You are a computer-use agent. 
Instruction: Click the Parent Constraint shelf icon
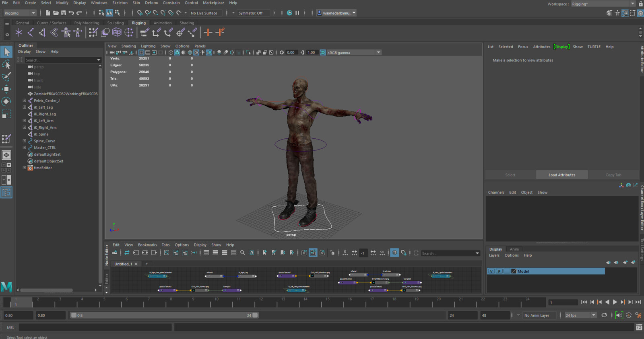tap(145, 33)
